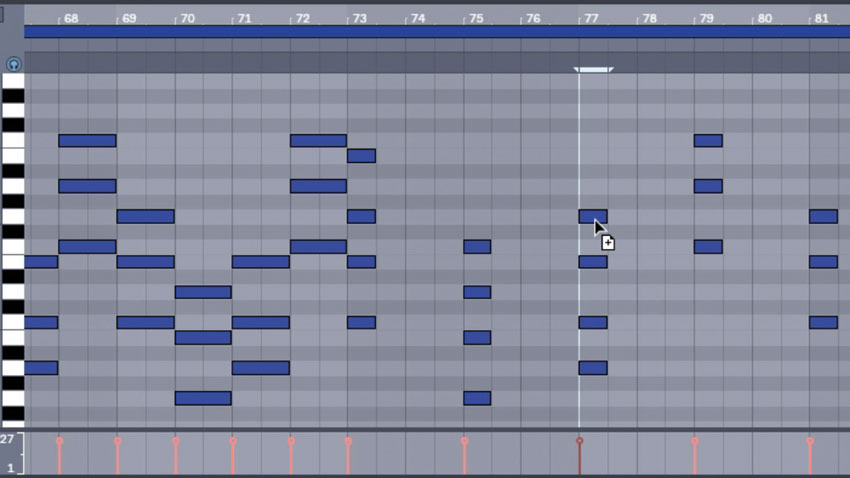The height and width of the screenshot is (478, 850).
Task: Click the loop range marker above bar 77
Action: (x=594, y=69)
